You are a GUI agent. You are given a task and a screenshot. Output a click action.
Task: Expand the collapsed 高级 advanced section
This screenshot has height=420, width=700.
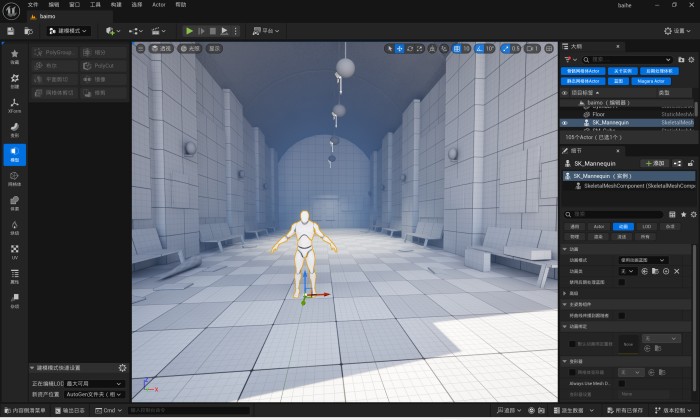coord(565,293)
